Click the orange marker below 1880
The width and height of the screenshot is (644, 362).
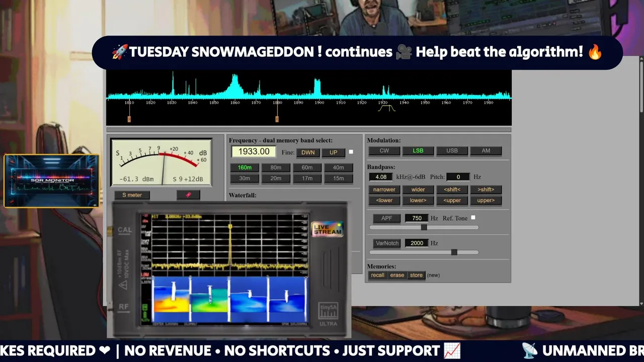[277, 119]
